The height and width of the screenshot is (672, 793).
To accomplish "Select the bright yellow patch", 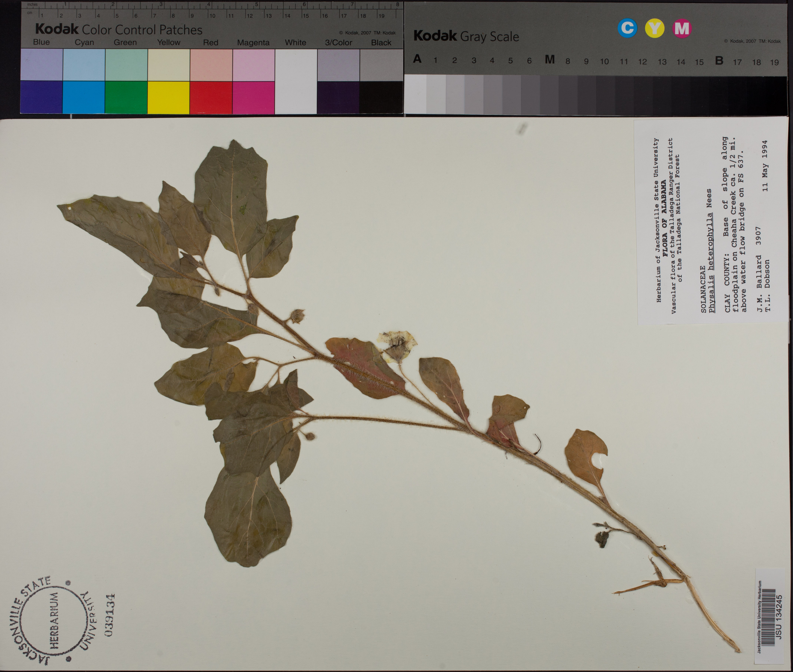I will pos(168,97).
